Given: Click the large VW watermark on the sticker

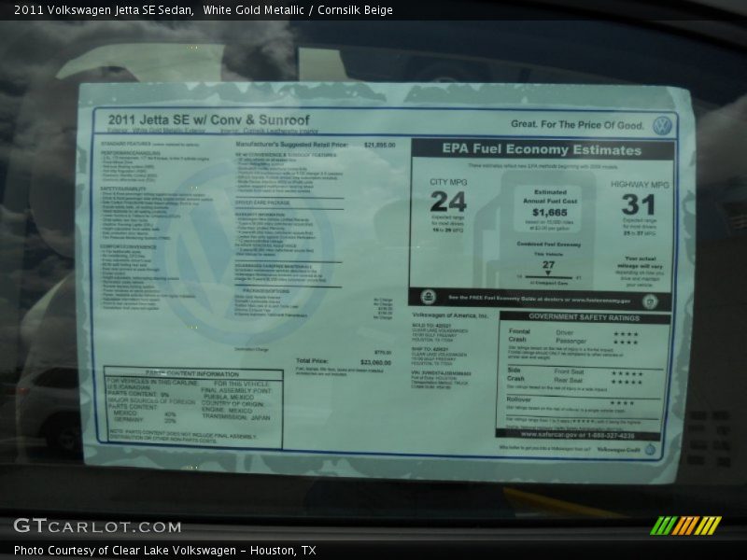Looking at the screenshot, I should [x=247, y=252].
